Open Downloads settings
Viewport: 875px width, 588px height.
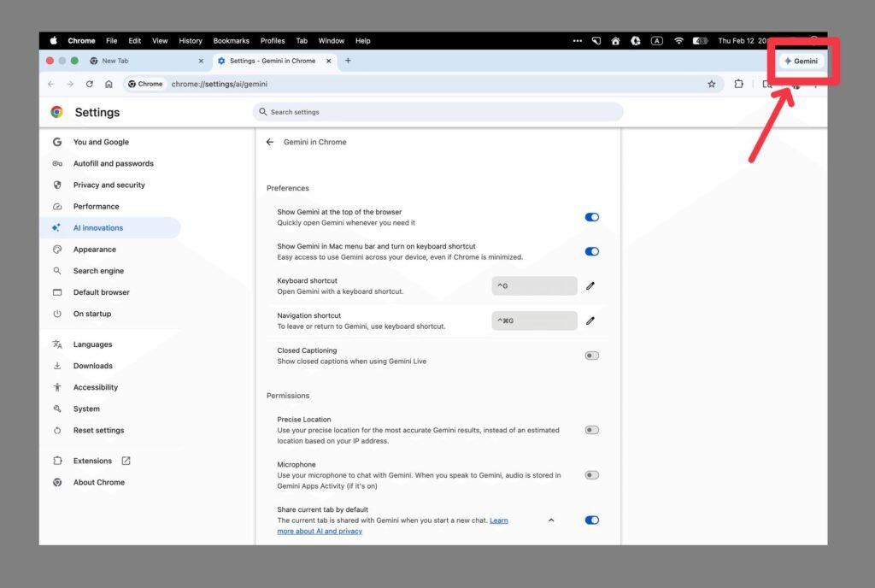[110, 366]
